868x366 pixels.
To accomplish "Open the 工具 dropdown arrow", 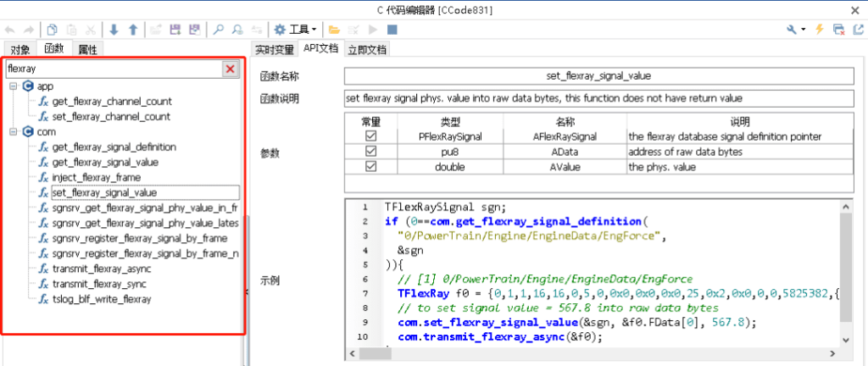I will click(314, 30).
